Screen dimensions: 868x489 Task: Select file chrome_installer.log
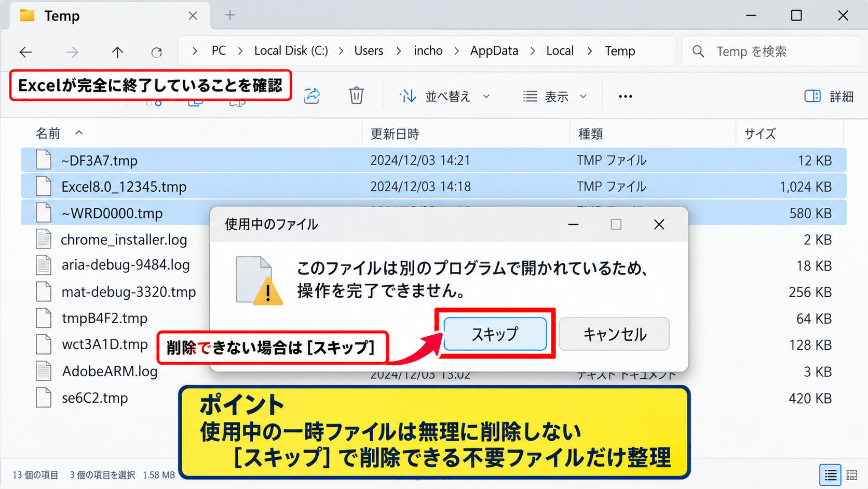tap(124, 240)
